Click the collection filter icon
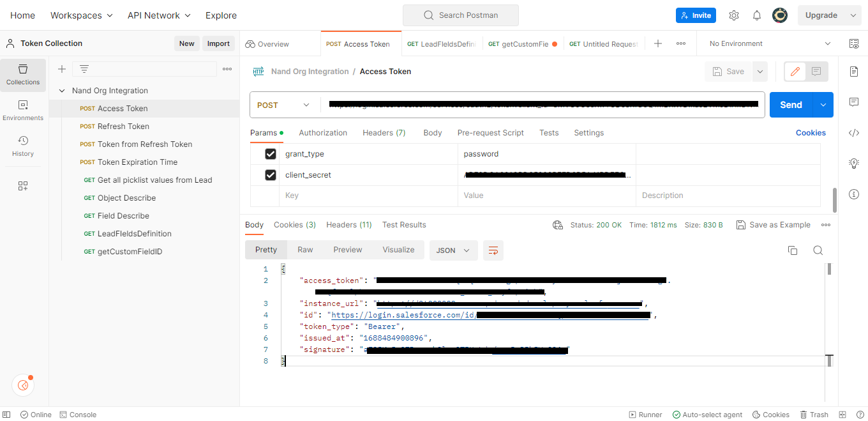The image size is (868, 421). (84, 69)
